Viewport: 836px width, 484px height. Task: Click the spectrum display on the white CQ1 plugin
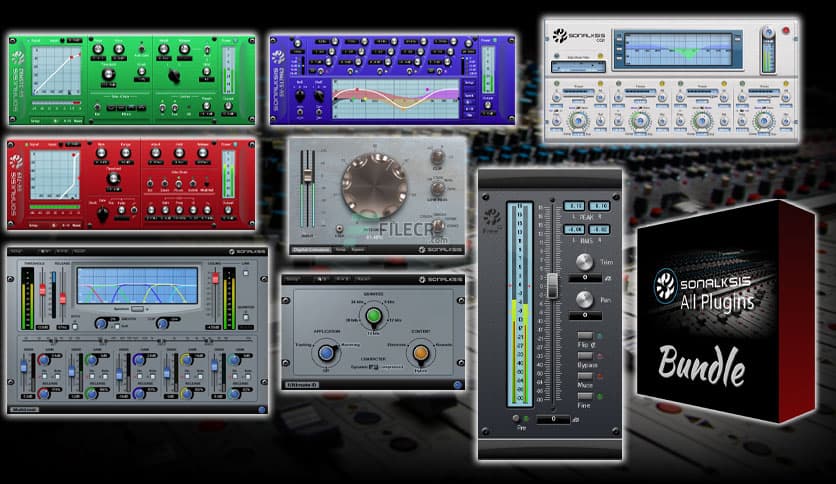click(678, 49)
